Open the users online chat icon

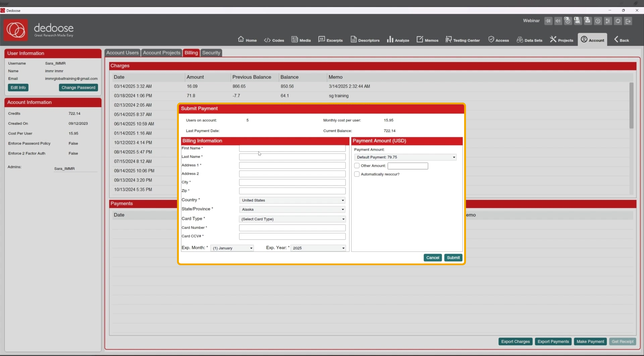click(x=578, y=21)
